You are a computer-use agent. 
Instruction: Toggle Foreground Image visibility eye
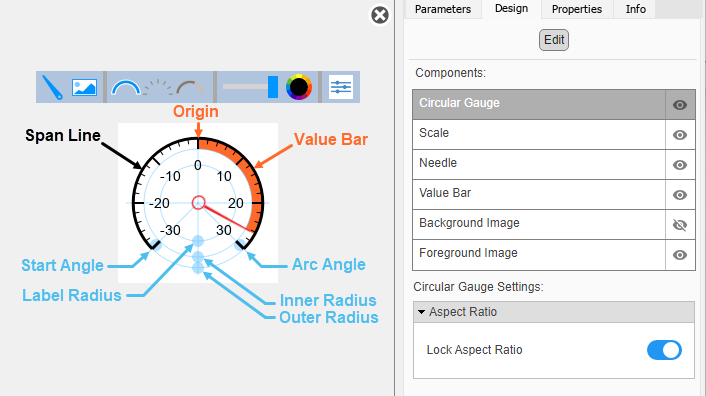point(680,255)
